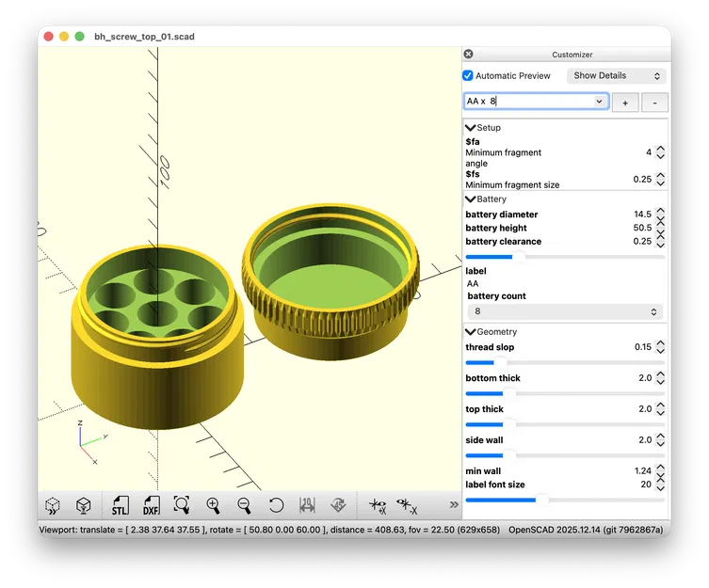Click the + button to add preset

click(x=626, y=103)
